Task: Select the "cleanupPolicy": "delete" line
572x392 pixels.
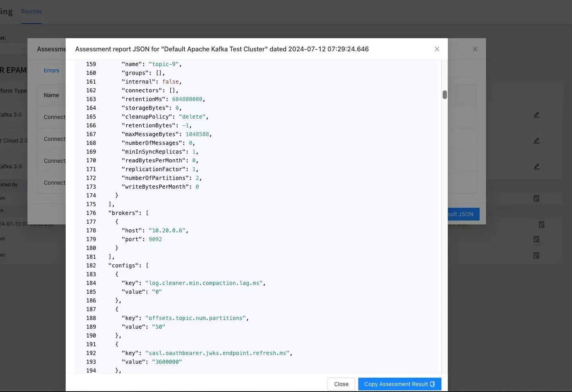Action: 165,117
